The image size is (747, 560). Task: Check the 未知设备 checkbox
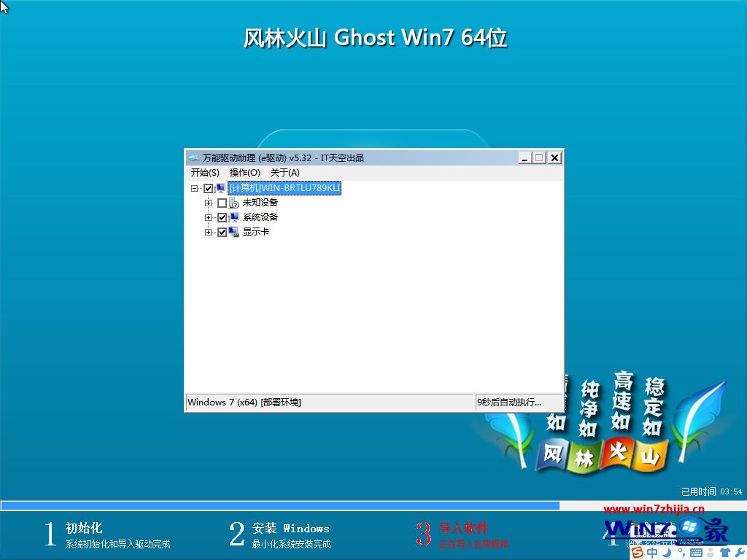coord(222,202)
